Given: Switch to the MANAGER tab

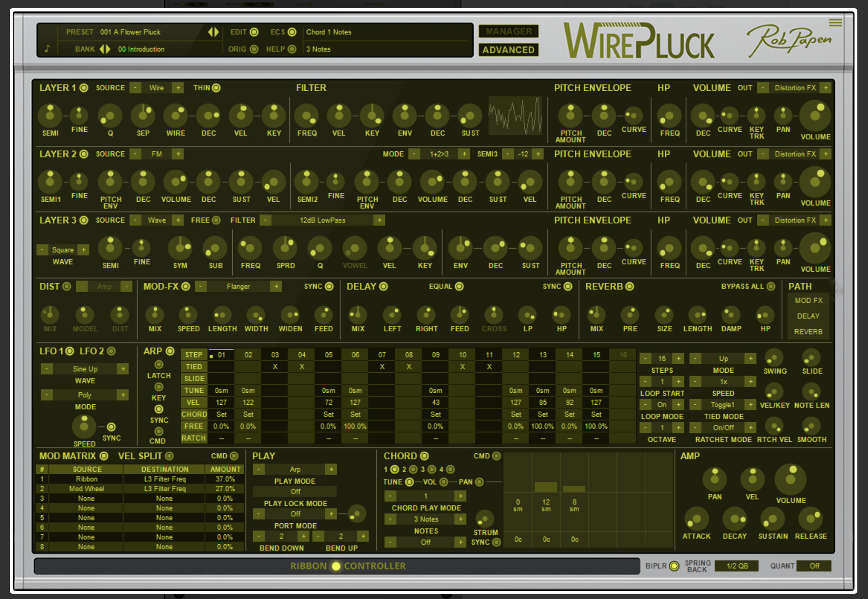Looking at the screenshot, I should 508,32.
